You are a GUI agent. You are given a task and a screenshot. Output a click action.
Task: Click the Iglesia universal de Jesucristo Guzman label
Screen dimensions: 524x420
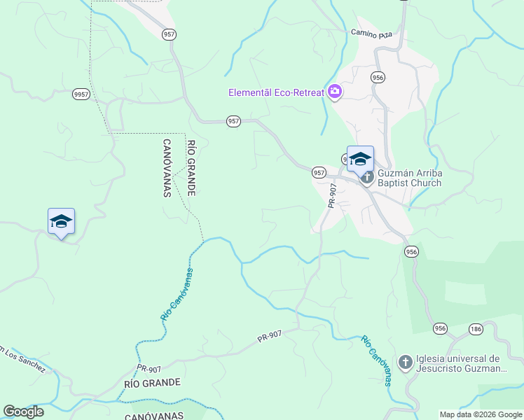[461, 363]
